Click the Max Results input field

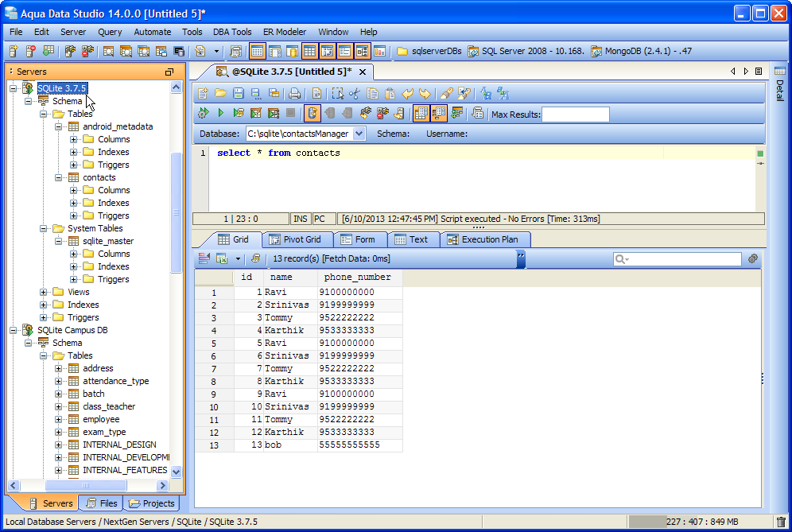pos(575,115)
